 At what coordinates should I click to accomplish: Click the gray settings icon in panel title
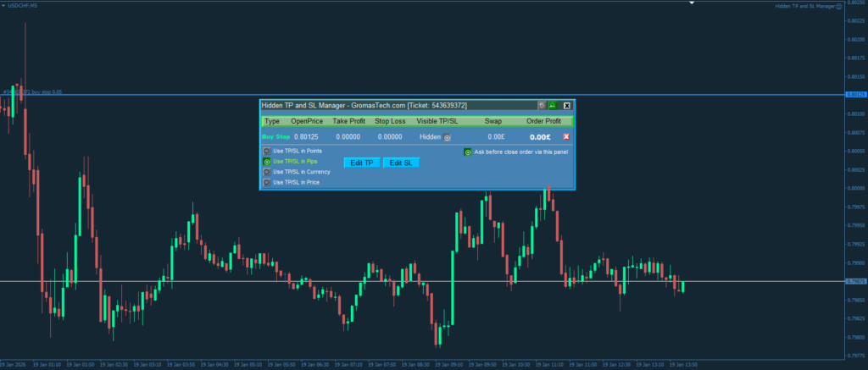(542, 105)
